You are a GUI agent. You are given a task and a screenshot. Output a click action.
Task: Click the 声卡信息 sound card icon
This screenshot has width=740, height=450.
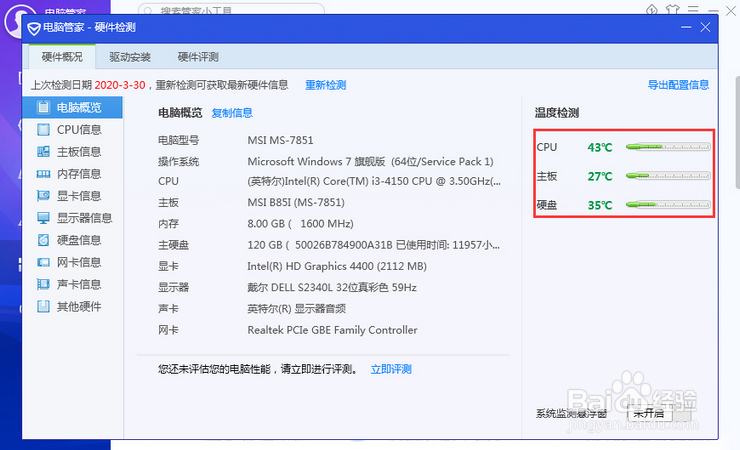[43, 284]
